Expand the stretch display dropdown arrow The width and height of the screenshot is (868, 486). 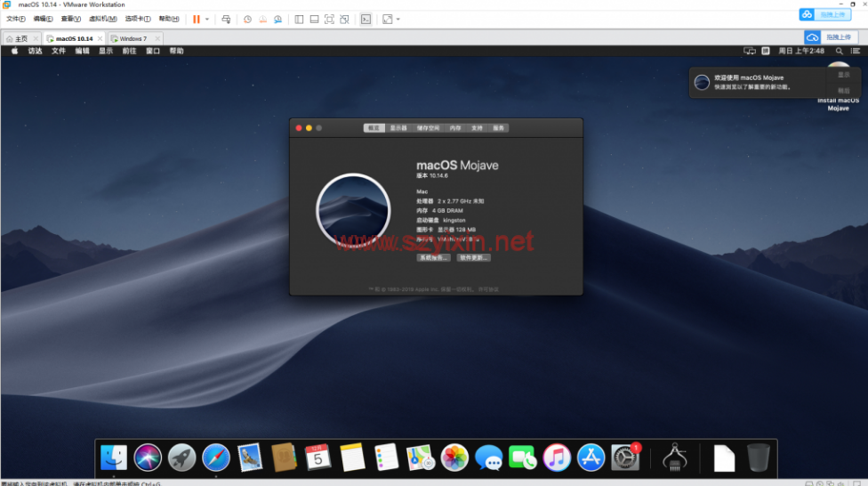[398, 20]
